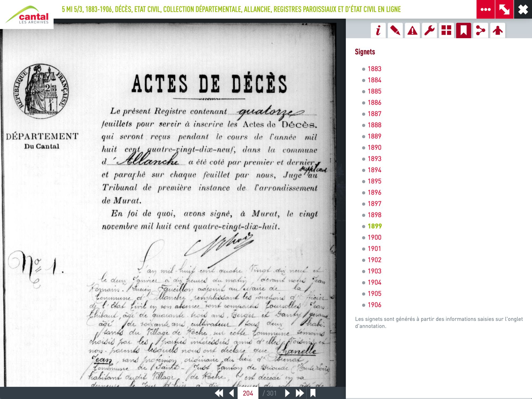Screen dimensions: 532x399
Task: Select the bookmarks Signets tab
Action: (463, 30)
